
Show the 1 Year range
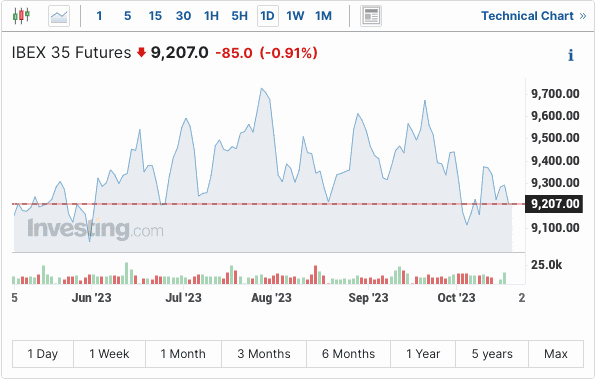point(423,354)
